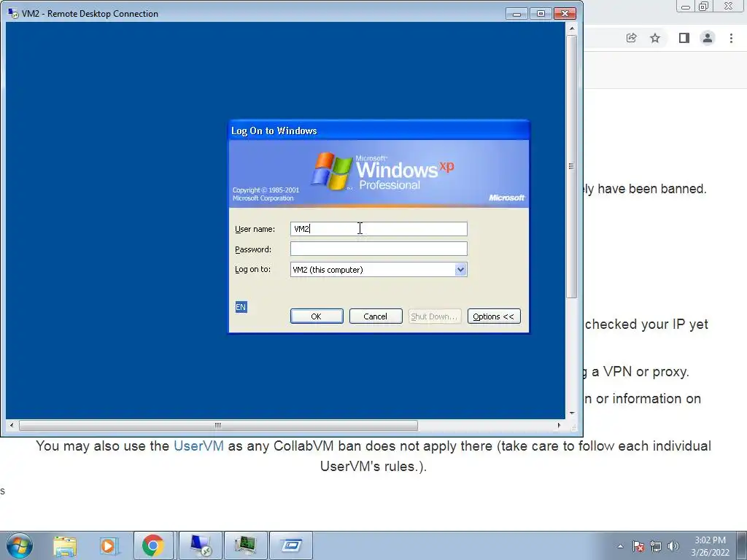
Task: Open the blue window taskbar app
Action: [291, 545]
